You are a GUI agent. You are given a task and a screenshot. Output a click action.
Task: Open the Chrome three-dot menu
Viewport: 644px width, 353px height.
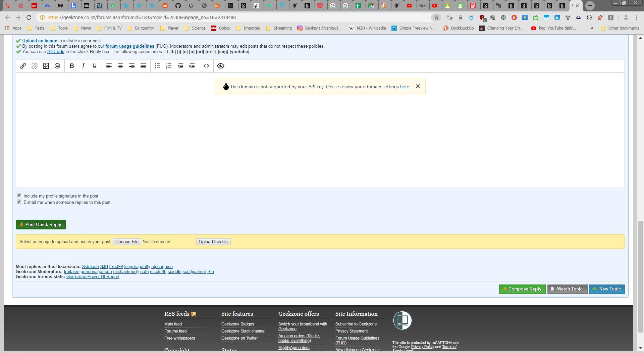(x=637, y=17)
